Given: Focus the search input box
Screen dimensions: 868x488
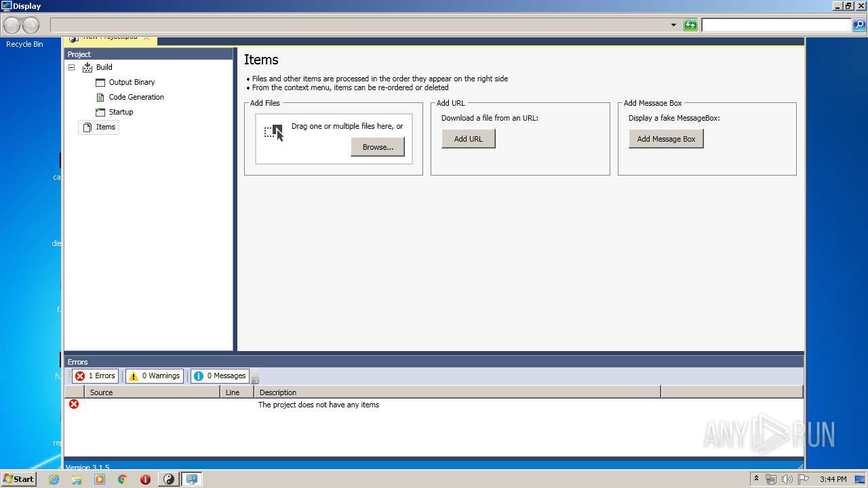Looking at the screenshot, I should click(x=776, y=25).
